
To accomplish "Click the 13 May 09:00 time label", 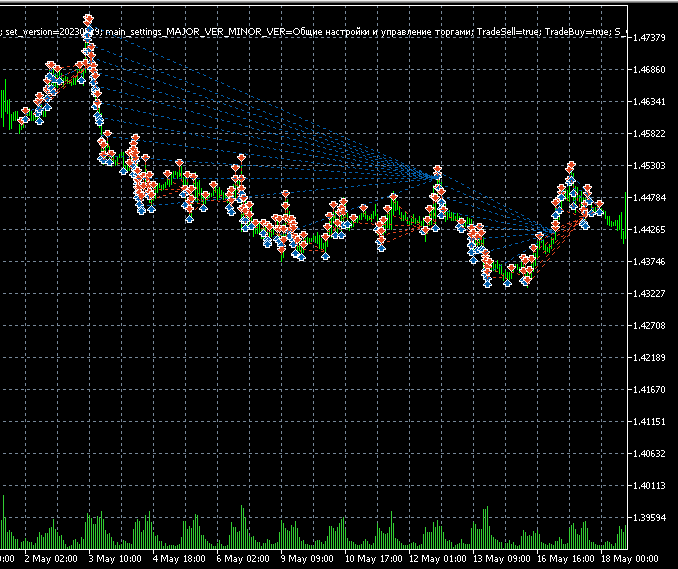I will tap(501, 559).
